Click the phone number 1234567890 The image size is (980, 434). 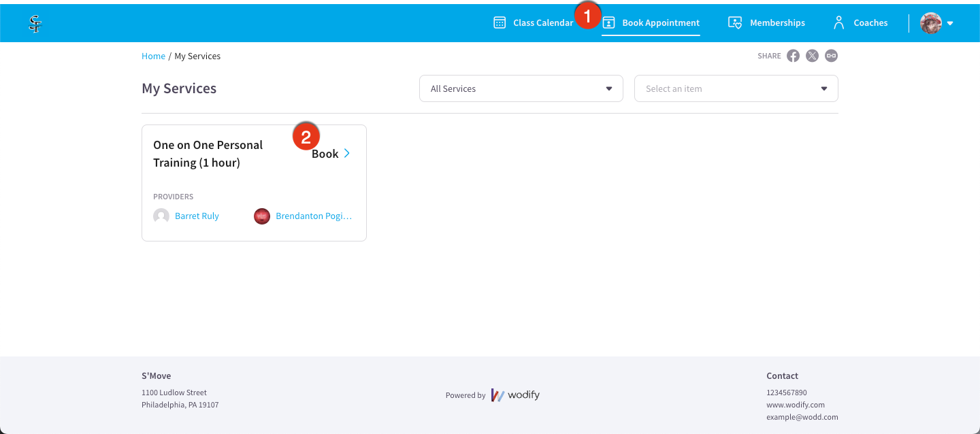(x=787, y=393)
